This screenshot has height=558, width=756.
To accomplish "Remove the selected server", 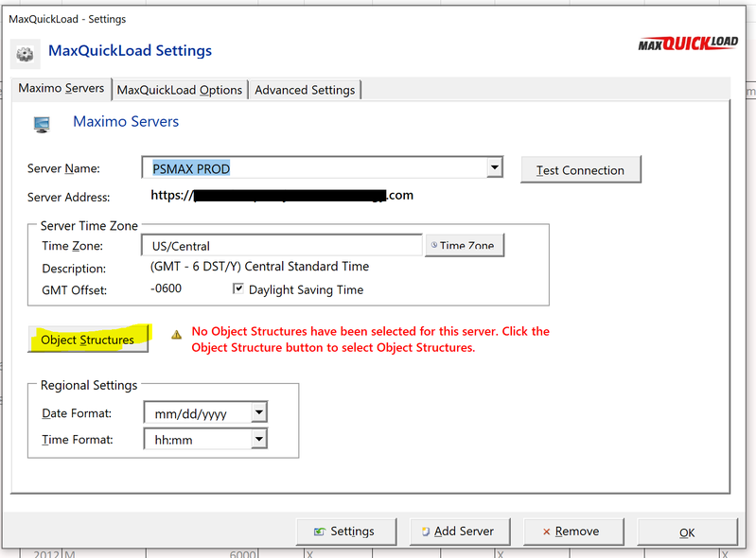I will coord(573,532).
